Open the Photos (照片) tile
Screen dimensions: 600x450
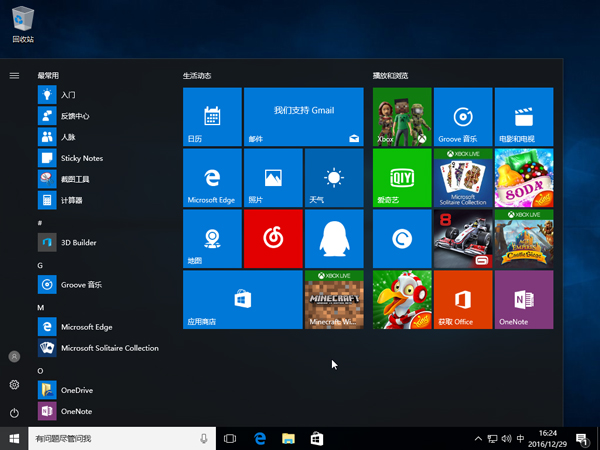(x=272, y=178)
